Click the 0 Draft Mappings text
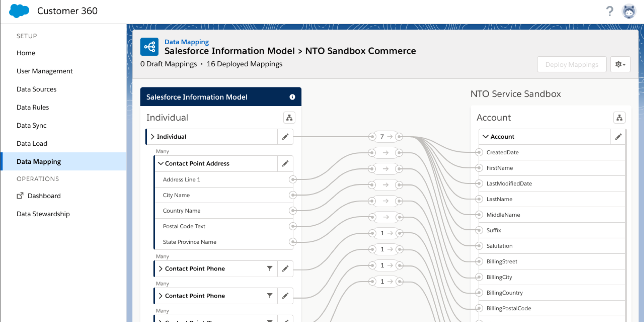The width and height of the screenshot is (644, 322). pyautogui.click(x=168, y=64)
